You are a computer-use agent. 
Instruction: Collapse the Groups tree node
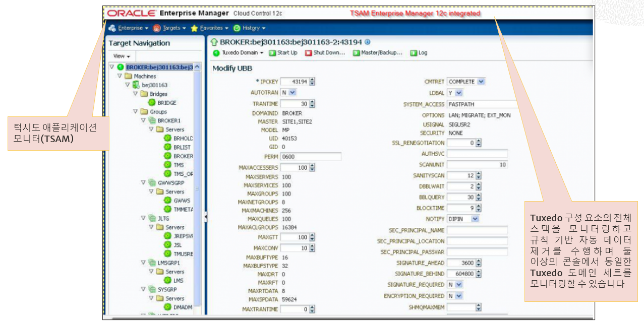136,112
